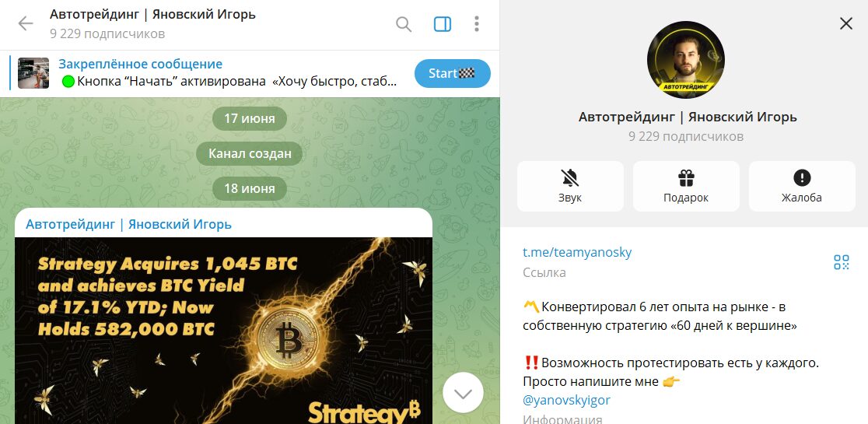Viewport: 868px width, 424px height.
Task: Click the channel title in the chat header
Action: (x=152, y=14)
